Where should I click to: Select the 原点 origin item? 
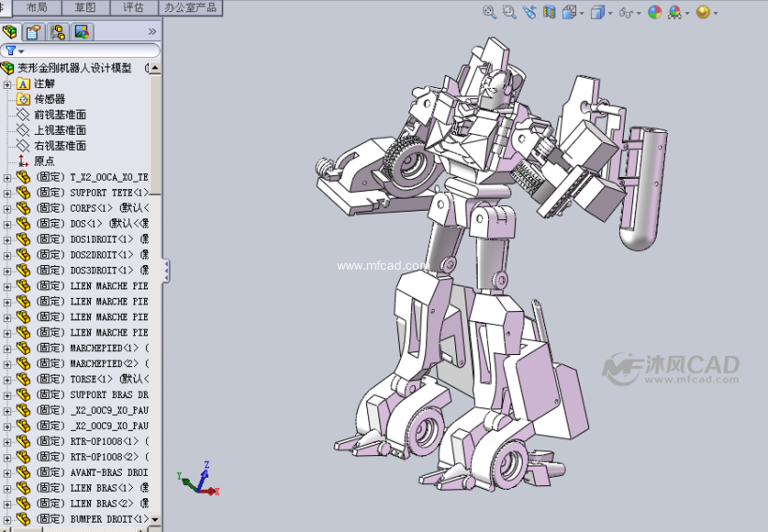44,161
